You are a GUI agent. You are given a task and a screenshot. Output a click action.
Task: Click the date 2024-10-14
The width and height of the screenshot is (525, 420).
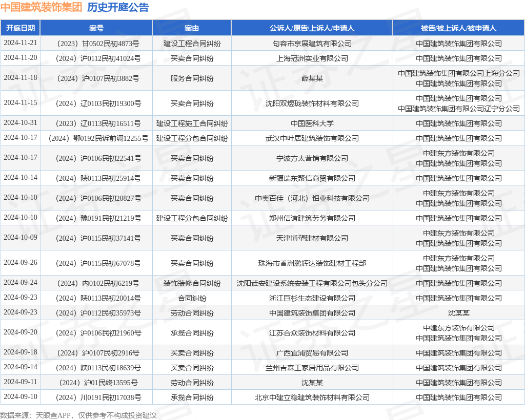coord(21,178)
